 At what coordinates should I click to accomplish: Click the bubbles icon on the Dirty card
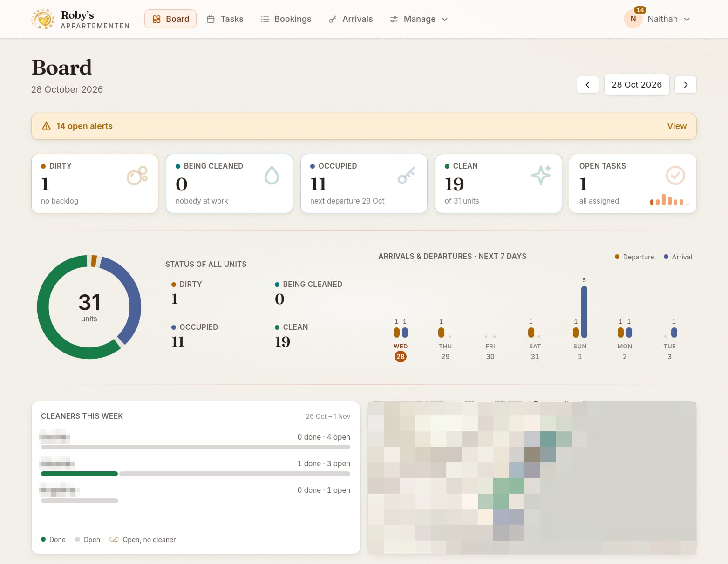pos(137,176)
